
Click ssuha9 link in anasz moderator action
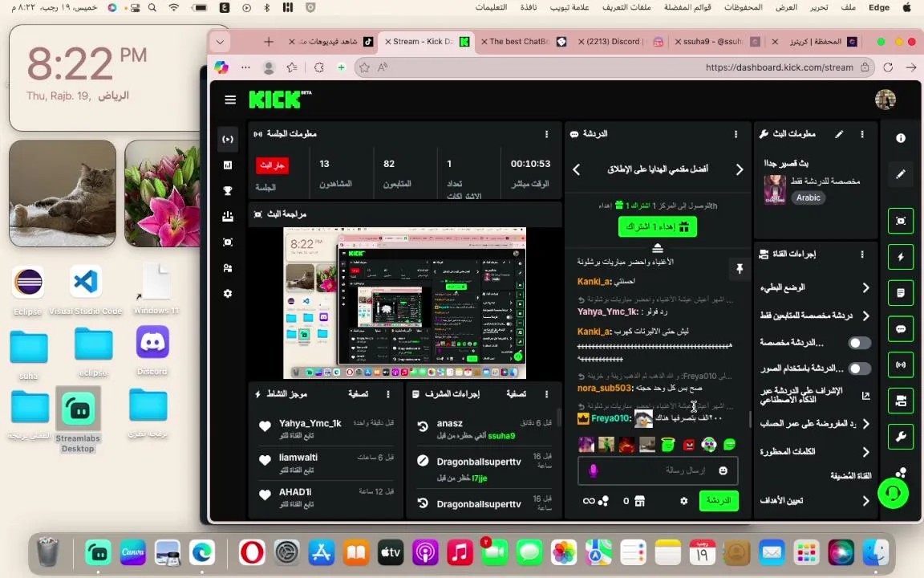coord(501,436)
